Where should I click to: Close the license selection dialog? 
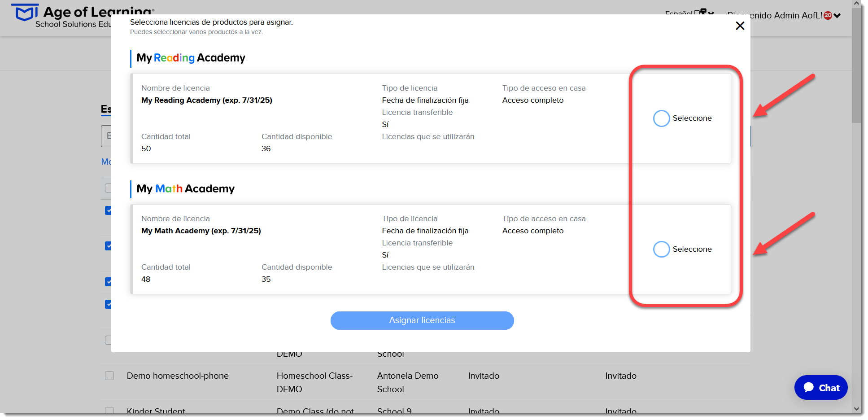coord(740,26)
